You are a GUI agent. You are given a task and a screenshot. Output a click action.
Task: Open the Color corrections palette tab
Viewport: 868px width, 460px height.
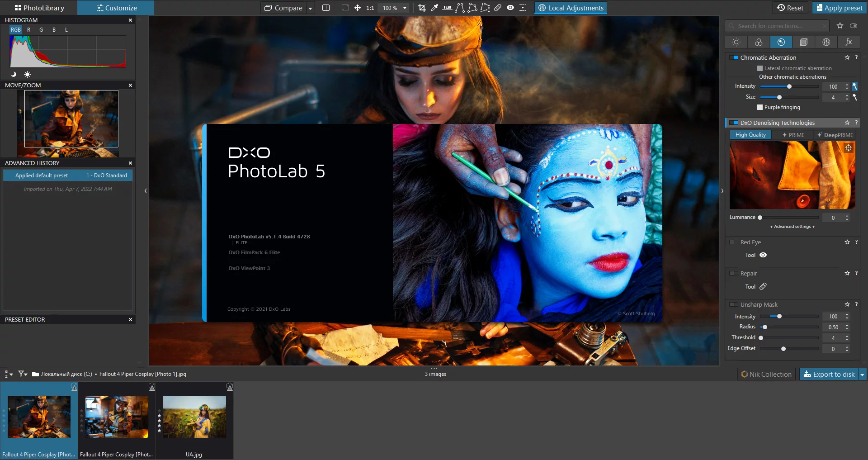759,42
